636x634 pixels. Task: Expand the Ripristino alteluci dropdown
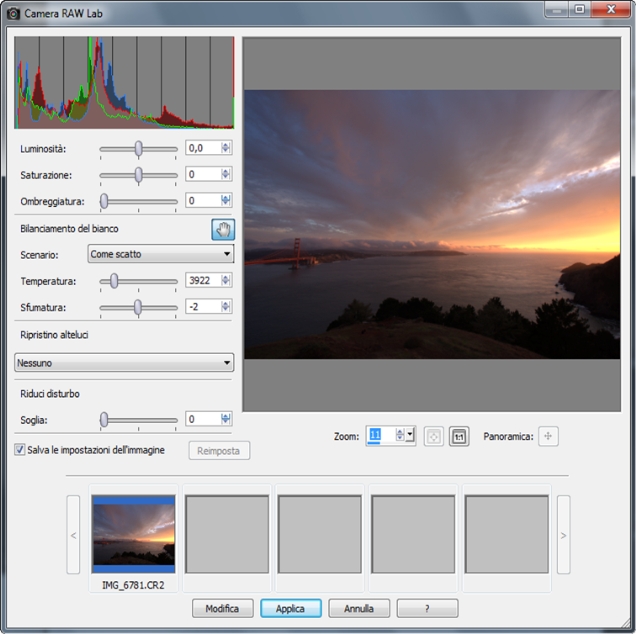(124, 363)
